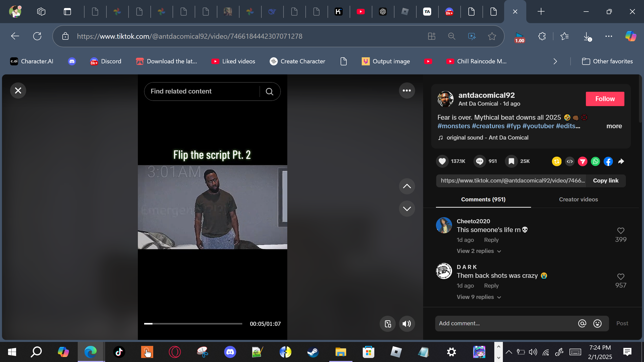644x362 pixels.
Task: Share video via WhatsApp icon
Action: [595, 161]
